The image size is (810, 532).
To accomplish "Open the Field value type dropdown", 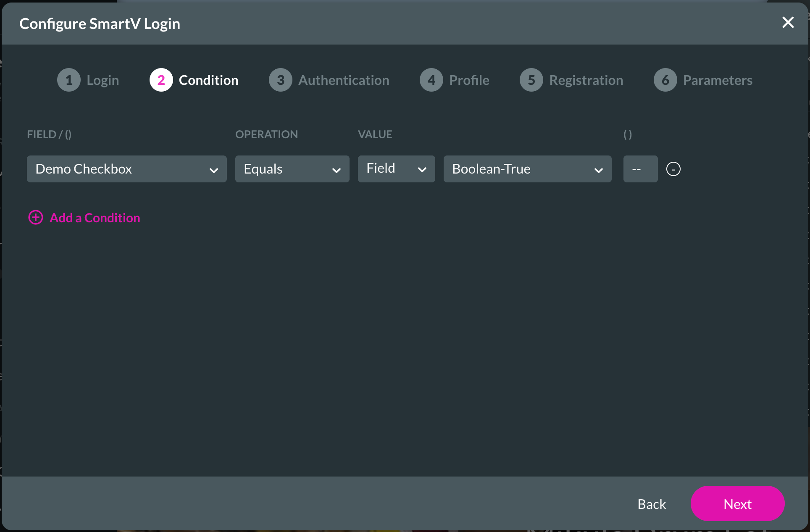I will [x=397, y=169].
